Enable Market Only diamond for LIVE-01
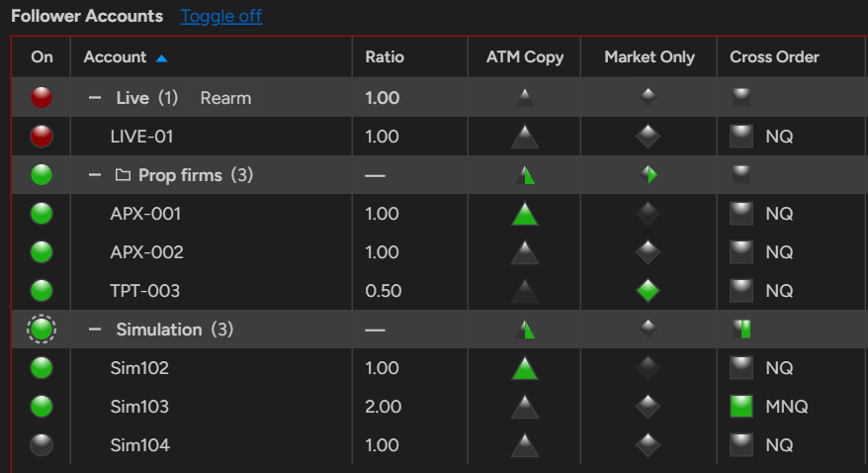The width and height of the screenshot is (868, 473). (648, 137)
